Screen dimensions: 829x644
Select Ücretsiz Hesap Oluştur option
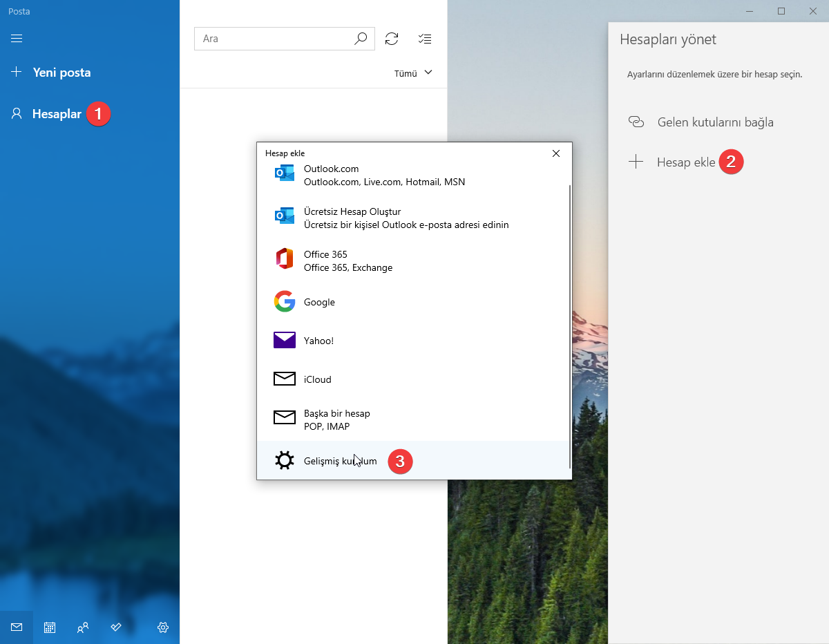[x=413, y=218]
